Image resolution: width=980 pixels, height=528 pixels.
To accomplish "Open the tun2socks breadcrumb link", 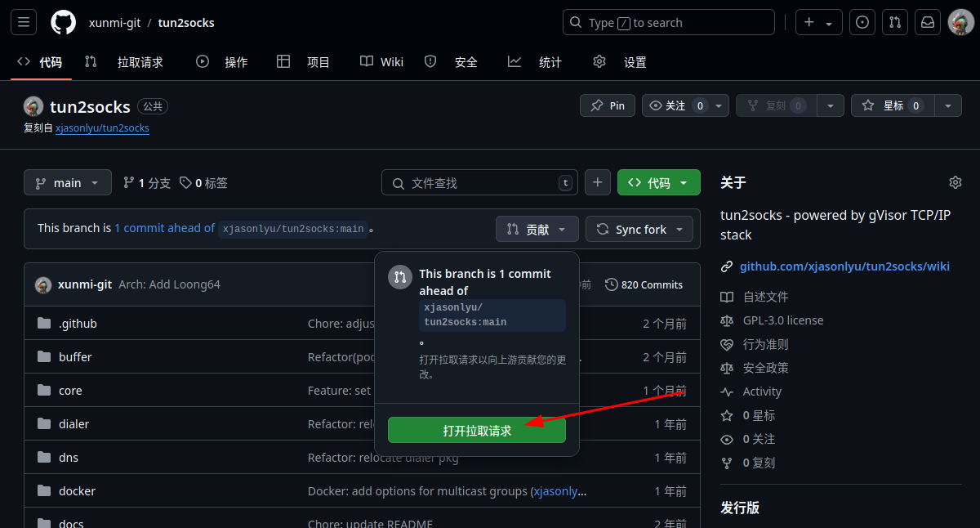I will click(x=186, y=23).
